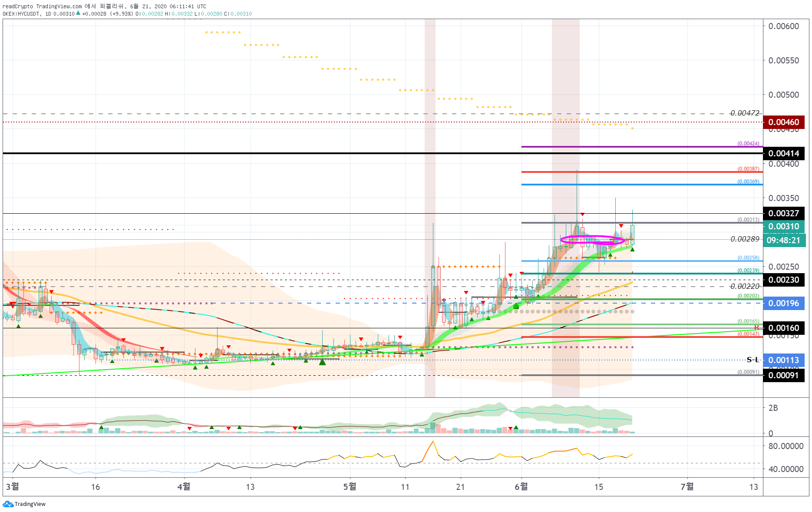This screenshot has width=812, height=512.
Task: Click the blue (0.00369) line label
Action: coord(748,182)
